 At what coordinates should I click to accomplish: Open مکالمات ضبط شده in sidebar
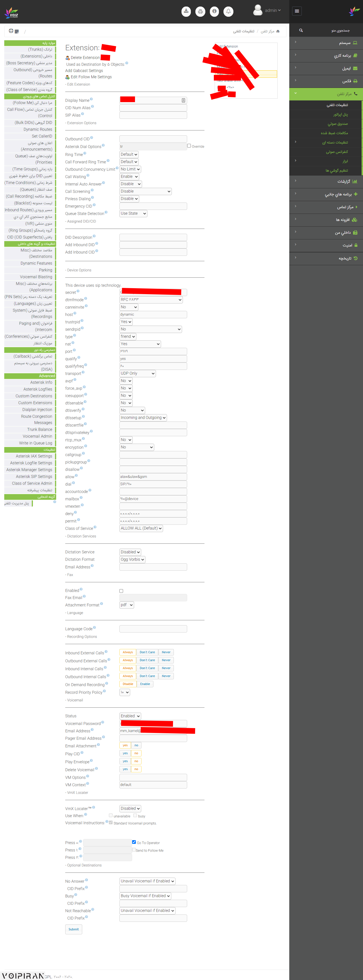[334, 133]
